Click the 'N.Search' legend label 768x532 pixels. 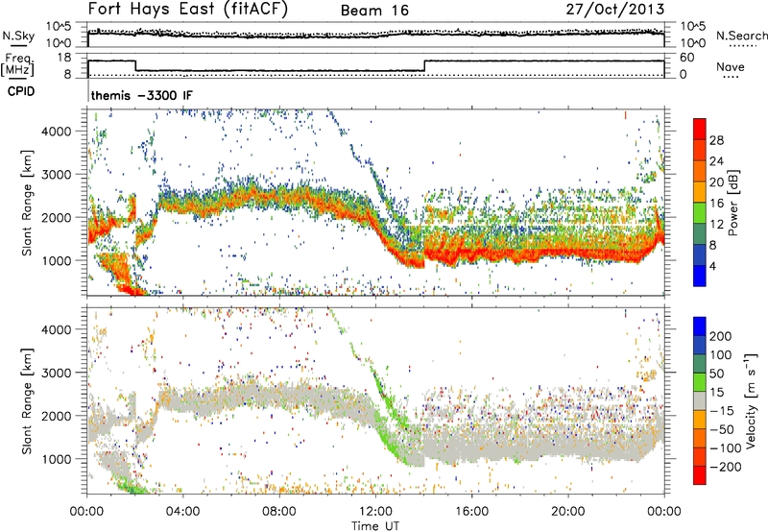click(x=741, y=36)
